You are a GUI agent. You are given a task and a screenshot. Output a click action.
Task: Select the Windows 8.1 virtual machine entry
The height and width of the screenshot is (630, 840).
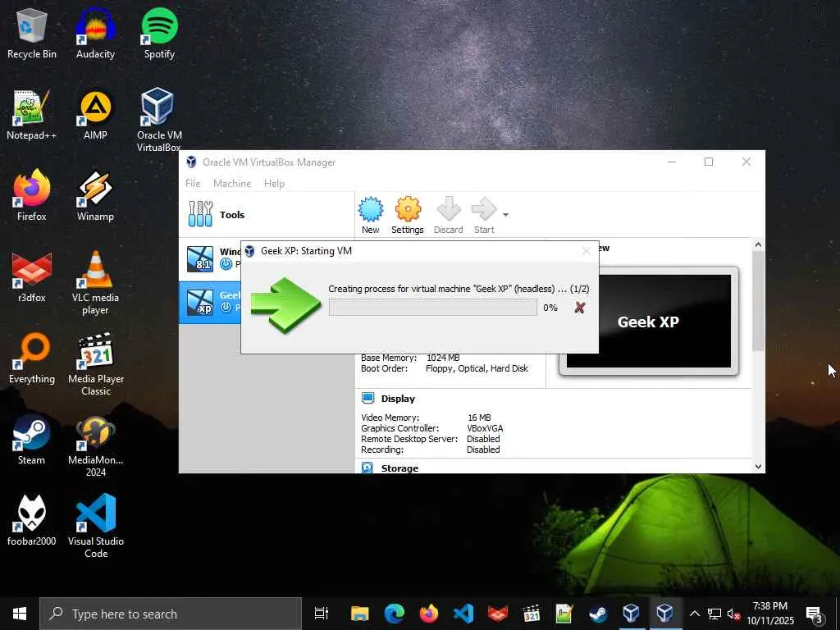click(x=210, y=258)
